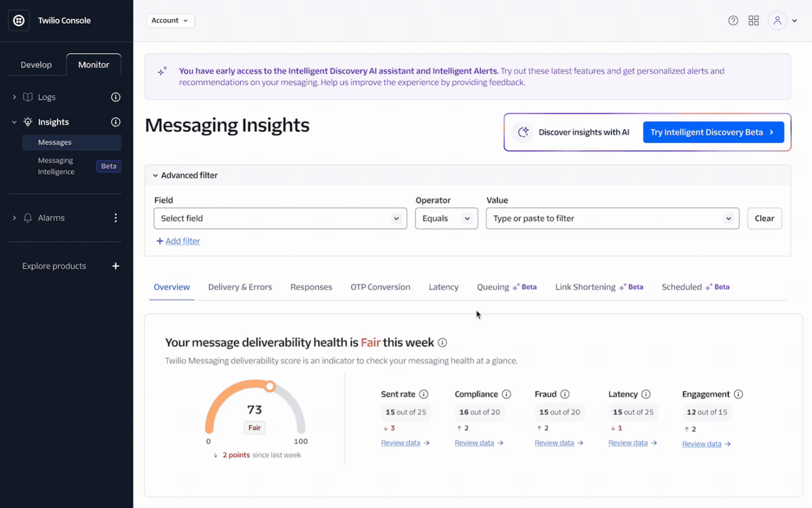
Task: Select the OTP Conversion tab
Action: click(380, 287)
